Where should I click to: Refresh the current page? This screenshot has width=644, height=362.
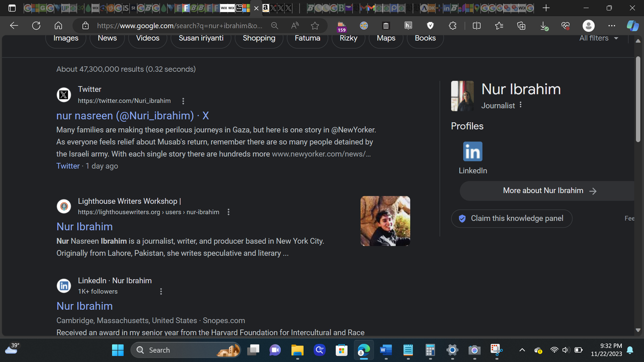point(36,26)
